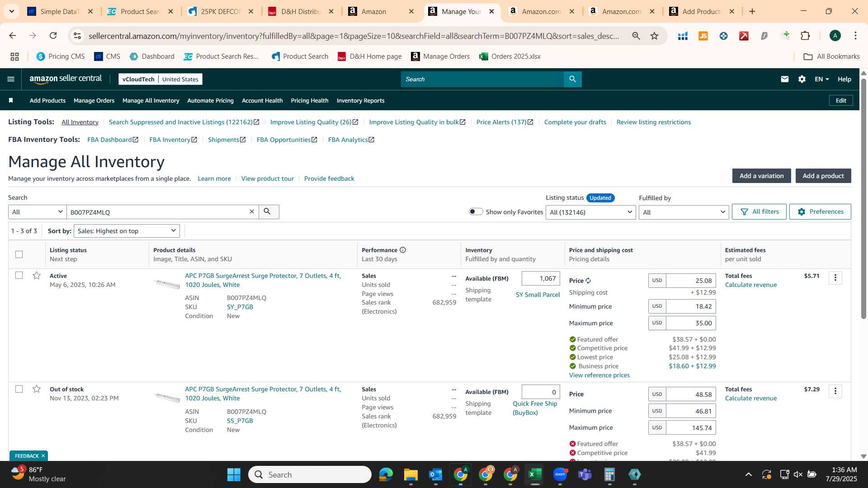Open the Seller Central hamburger menu

[11, 79]
